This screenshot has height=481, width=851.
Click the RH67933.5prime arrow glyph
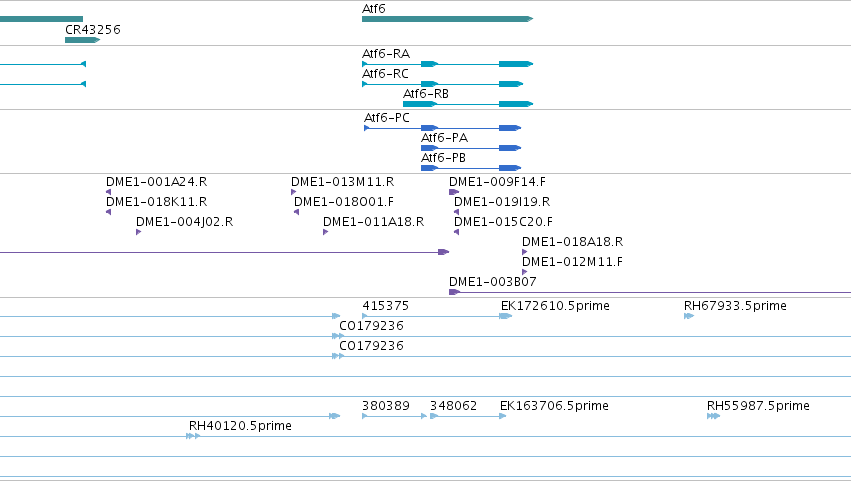coord(689,317)
